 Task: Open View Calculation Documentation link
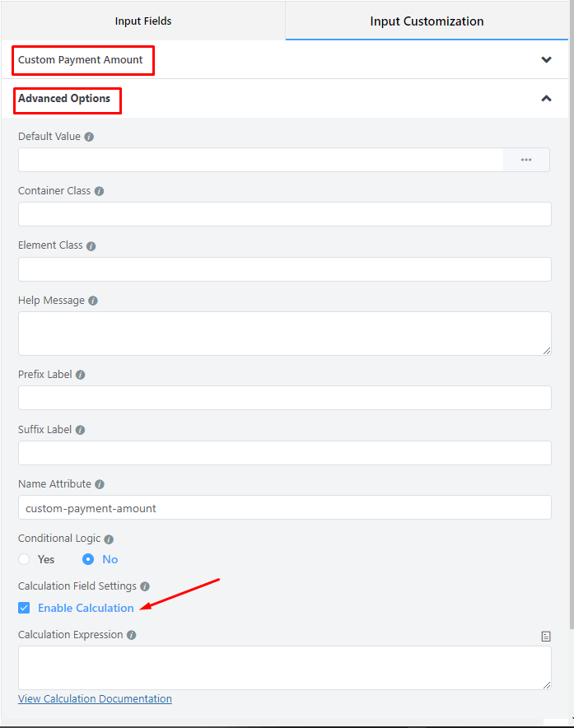[x=95, y=698]
